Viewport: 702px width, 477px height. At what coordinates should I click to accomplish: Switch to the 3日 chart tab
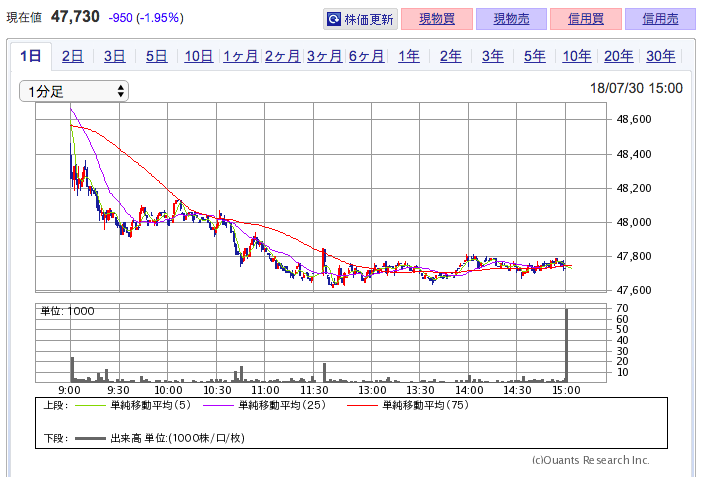point(115,56)
